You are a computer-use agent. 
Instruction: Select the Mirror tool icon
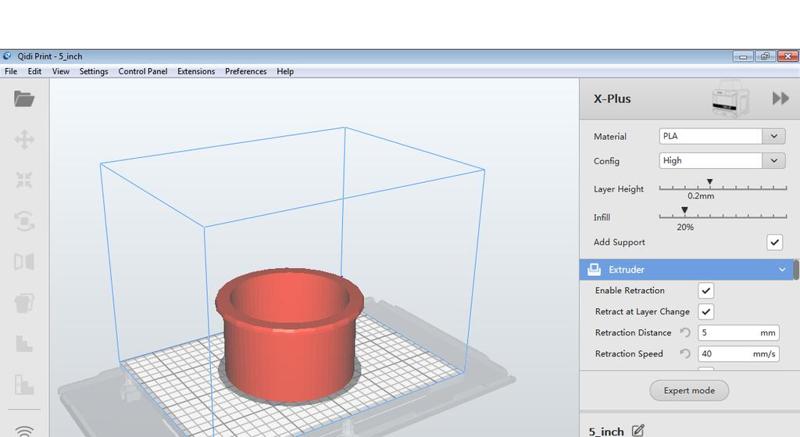point(24,262)
